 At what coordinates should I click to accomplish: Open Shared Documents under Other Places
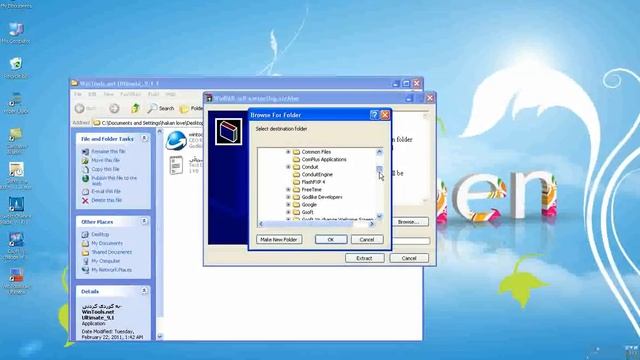tap(111, 252)
